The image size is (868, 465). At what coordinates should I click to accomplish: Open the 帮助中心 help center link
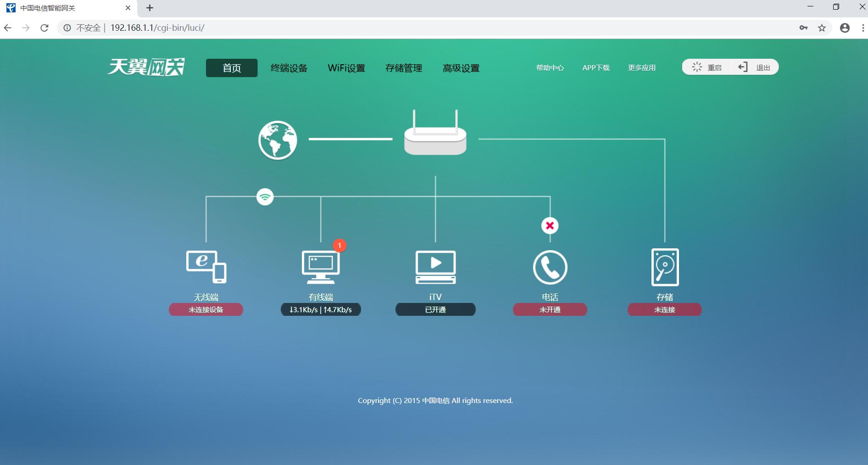tap(550, 67)
